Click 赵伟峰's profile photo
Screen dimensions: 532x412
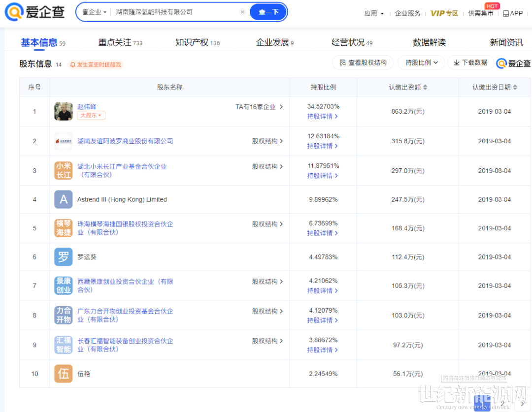(x=64, y=111)
